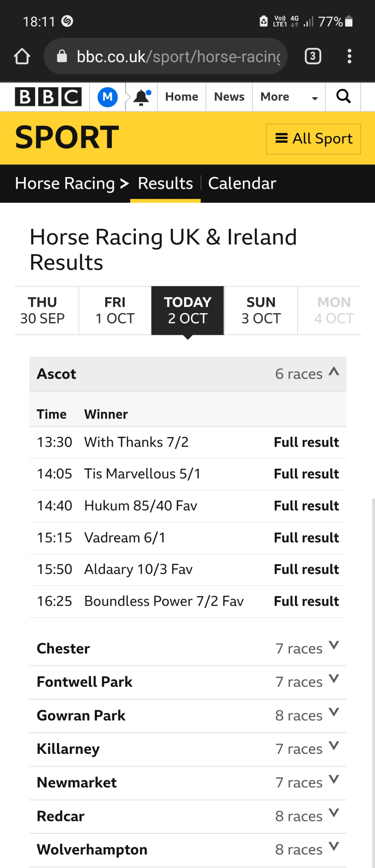The width and height of the screenshot is (375, 868).
Task: Open the All Sport menu
Action: tap(313, 139)
